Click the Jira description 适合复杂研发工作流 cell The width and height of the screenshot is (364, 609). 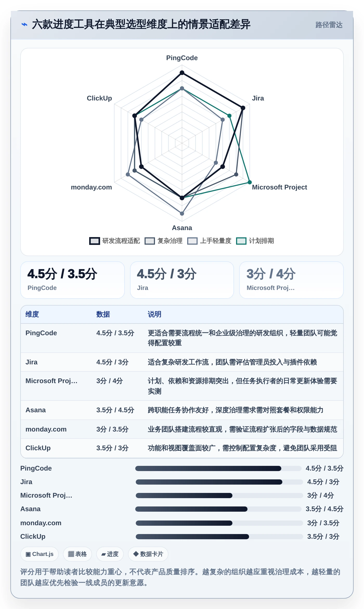(x=232, y=362)
